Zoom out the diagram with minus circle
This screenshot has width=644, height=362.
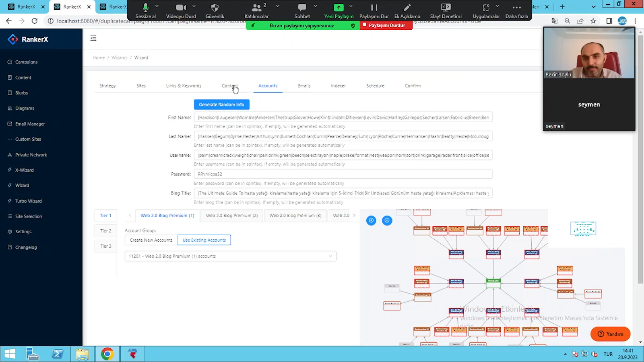point(387,220)
